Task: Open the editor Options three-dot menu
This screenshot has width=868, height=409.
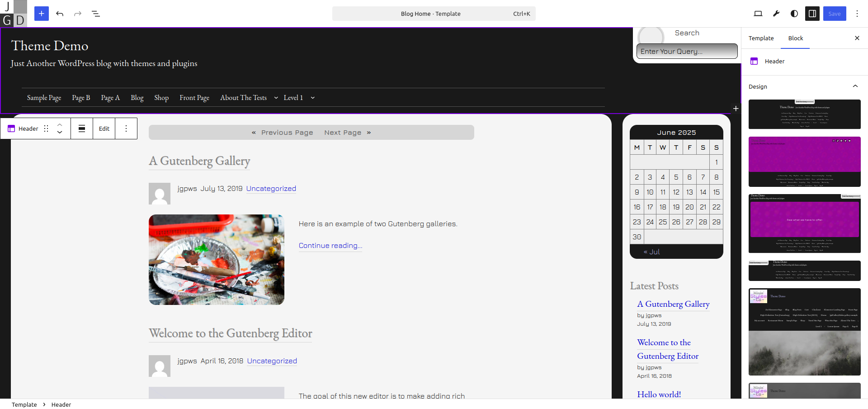Action: (857, 14)
